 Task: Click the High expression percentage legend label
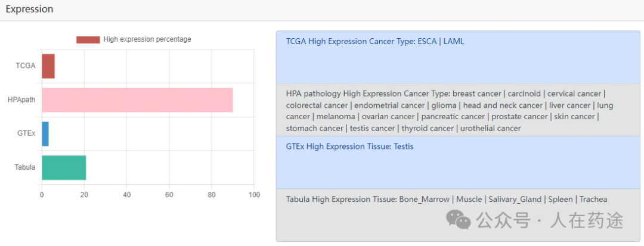tap(147, 39)
